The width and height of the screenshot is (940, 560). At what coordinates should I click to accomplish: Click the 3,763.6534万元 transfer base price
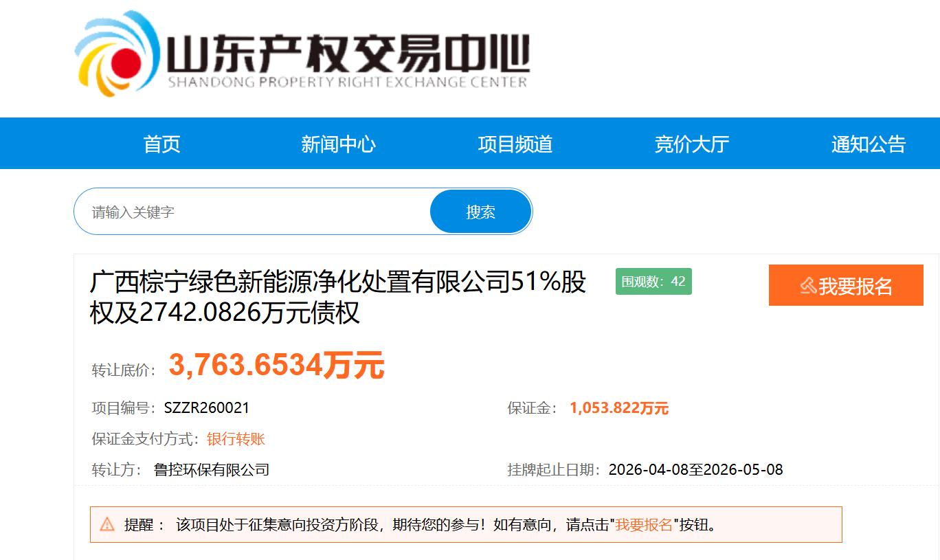click(276, 366)
